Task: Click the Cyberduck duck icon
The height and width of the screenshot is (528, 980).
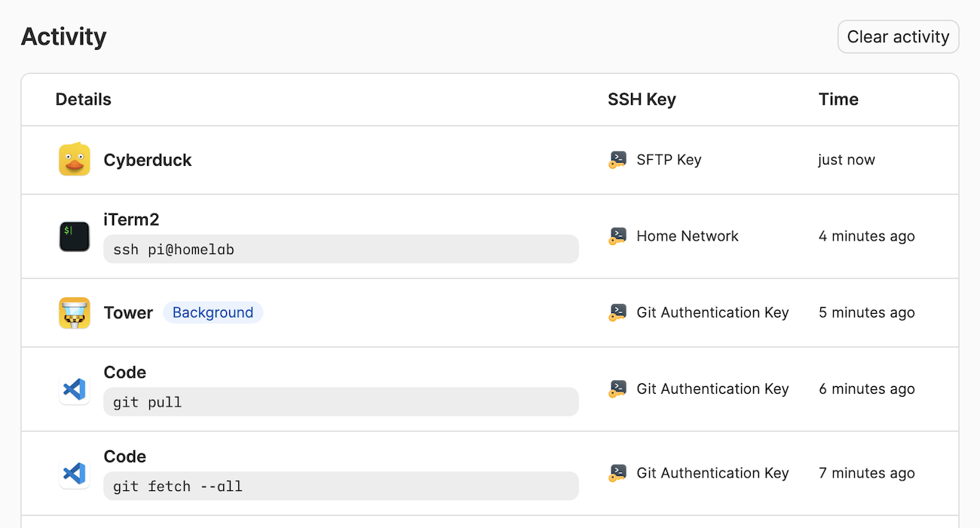Action: click(x=75, y=159)
